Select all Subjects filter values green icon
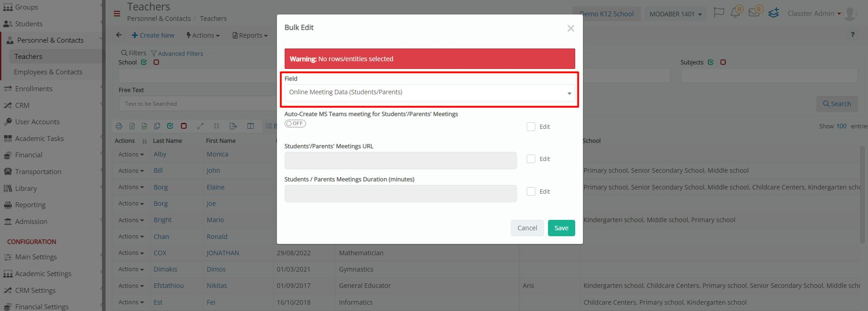Viewport: 868px width, 311px height. 711,62
